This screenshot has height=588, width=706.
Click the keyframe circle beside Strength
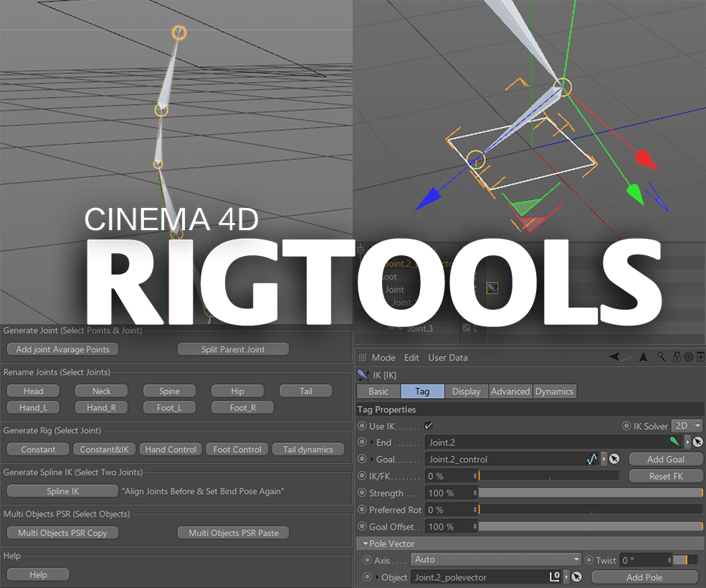tap(361, 493)
